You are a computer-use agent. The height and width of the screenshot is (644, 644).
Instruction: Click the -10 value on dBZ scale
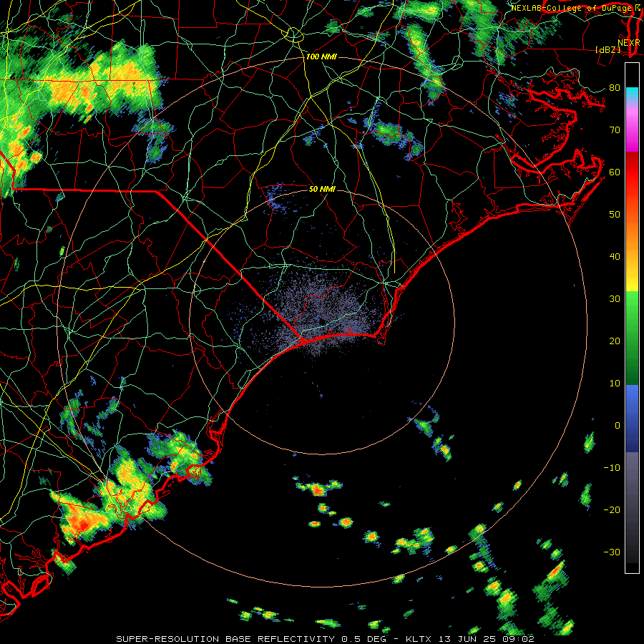(612, 467)
